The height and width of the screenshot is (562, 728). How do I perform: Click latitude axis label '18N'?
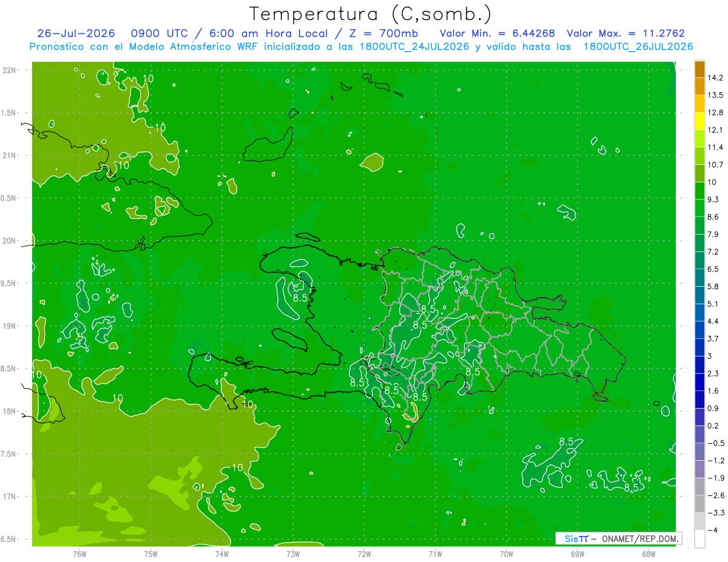(9, 412)
